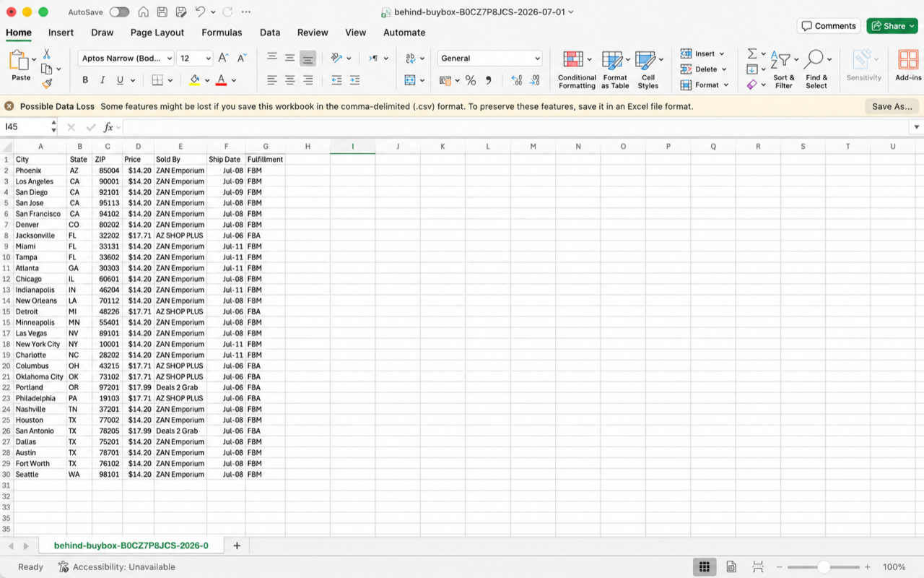Image resolution: width=924 pixels, height=578 pixels.
Task: Apply percent style format
Action: (471, 80)
